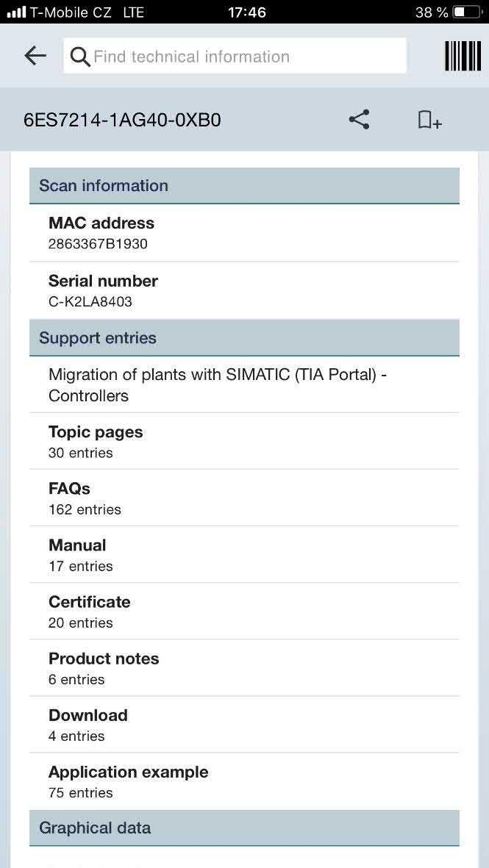The width and height of the screenshot is (489, 868).
Task: Collapse the Support entries section header
Action: pos(244,337)
